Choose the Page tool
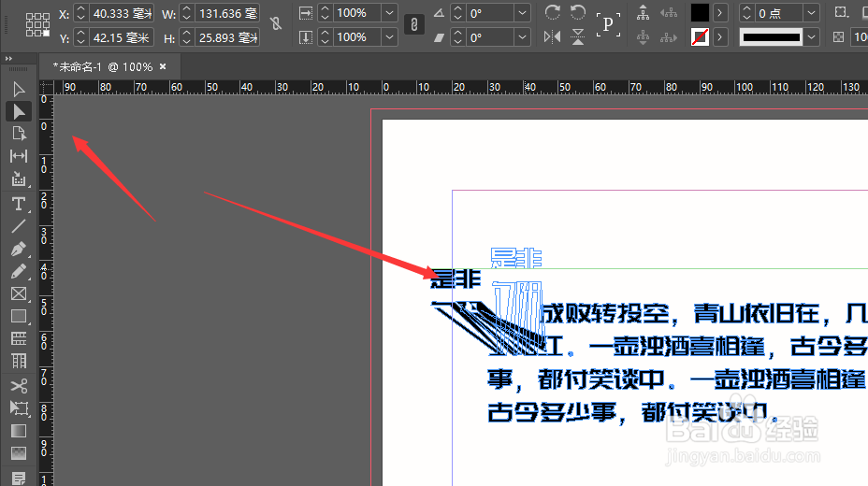The height and width of the screenshot is (486, 868). (x=19, y=134)
